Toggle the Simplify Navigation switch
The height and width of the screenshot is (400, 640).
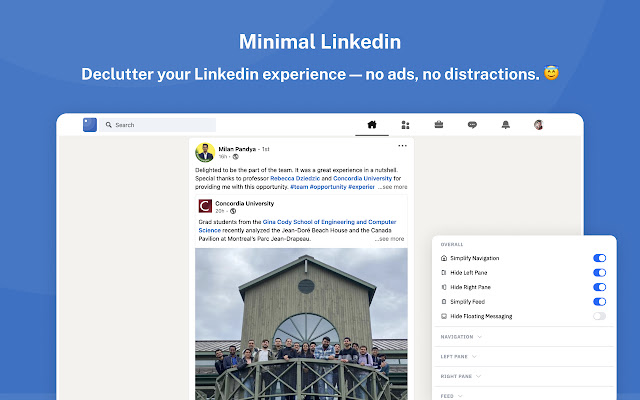click(600, 258)
